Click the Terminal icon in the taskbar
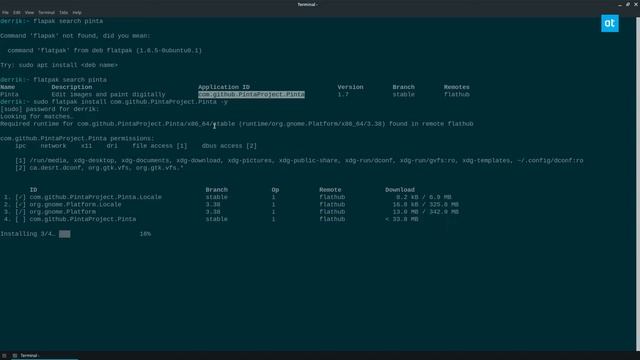This screenshot has width=640, height=360. (15, 356)
